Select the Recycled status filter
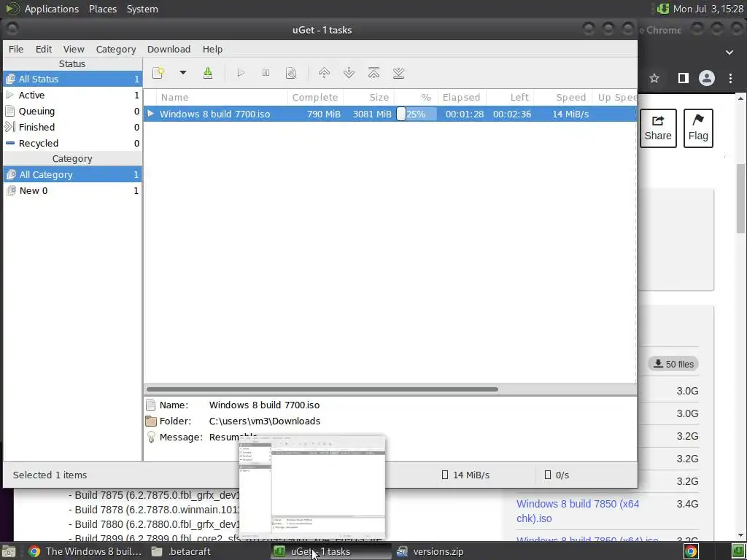The width and height of the screenshot is (747, 560). [72, 144]
